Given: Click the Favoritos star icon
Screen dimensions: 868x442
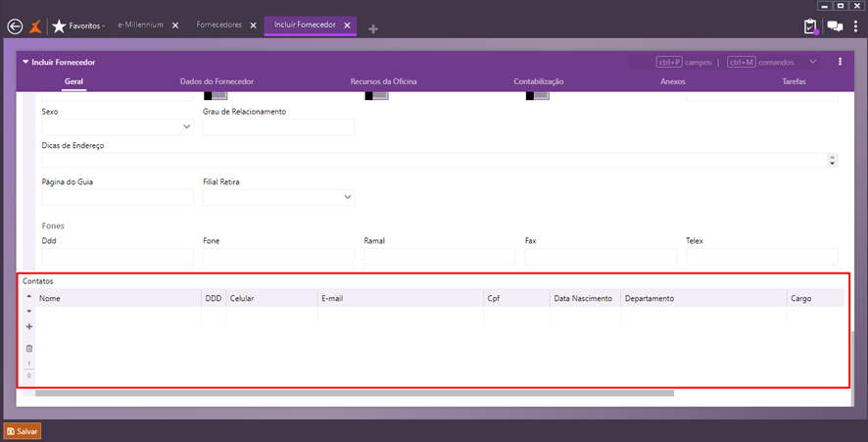Looking at the screenshot, I should (x=59, y=26).
